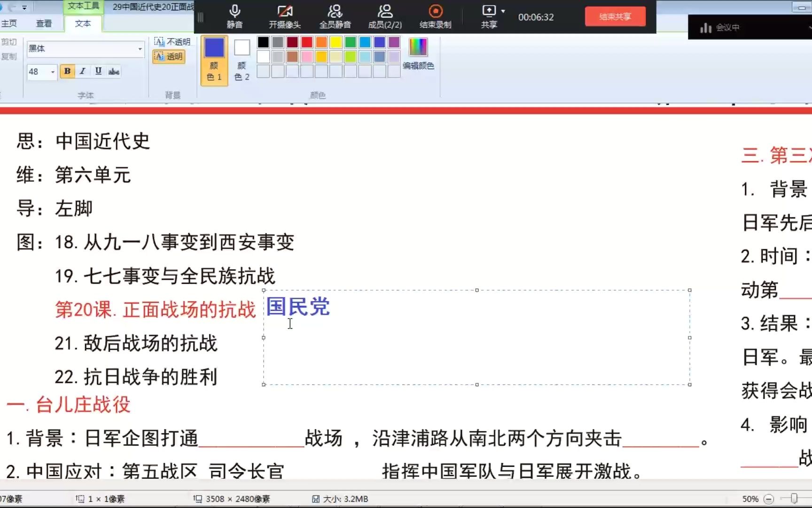Open the font family dropdown 黑体
The width and height of the screenshot is (812, 508).
click(140, 48)
